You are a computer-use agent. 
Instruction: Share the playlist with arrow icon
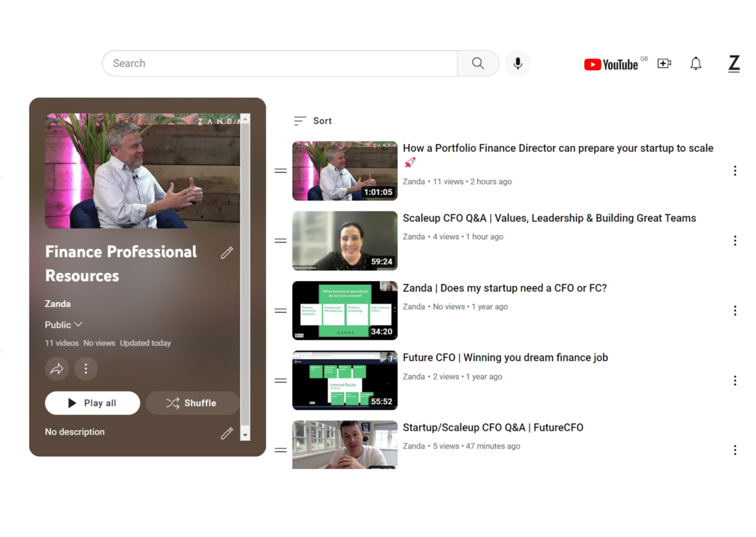pyautogui.click(x=57, y=369)
